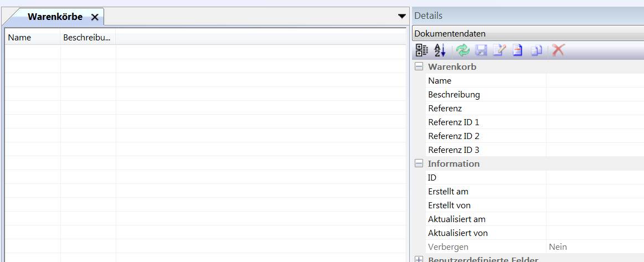The height and width of the screenshot is (262, 644).
Task: Sort list by Name column header
Action: [x=32, y=38]
